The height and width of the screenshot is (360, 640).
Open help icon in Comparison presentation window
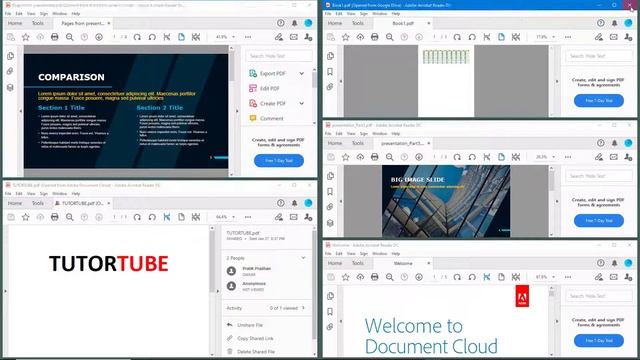(x=280, y=23)
